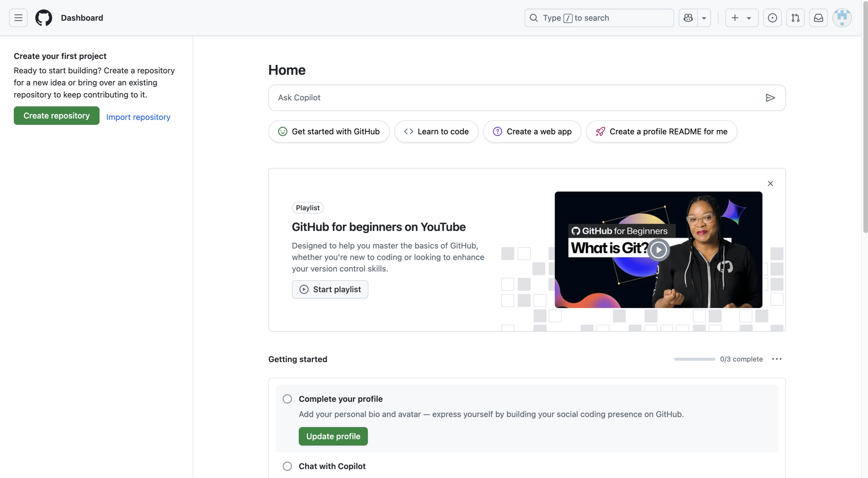Open the Getting started three-dots menu
Image resolution: width=868 pixels, height=478 pixels.
coord(776,359)
